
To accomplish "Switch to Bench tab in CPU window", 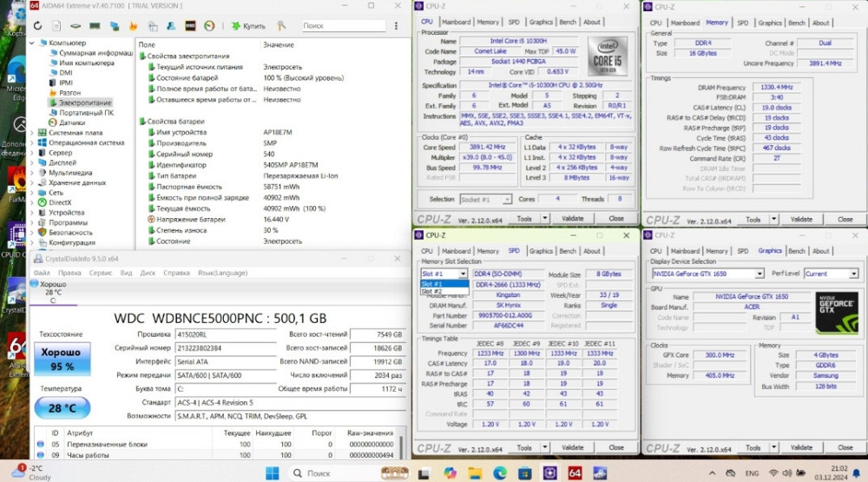I will (568, 23).
